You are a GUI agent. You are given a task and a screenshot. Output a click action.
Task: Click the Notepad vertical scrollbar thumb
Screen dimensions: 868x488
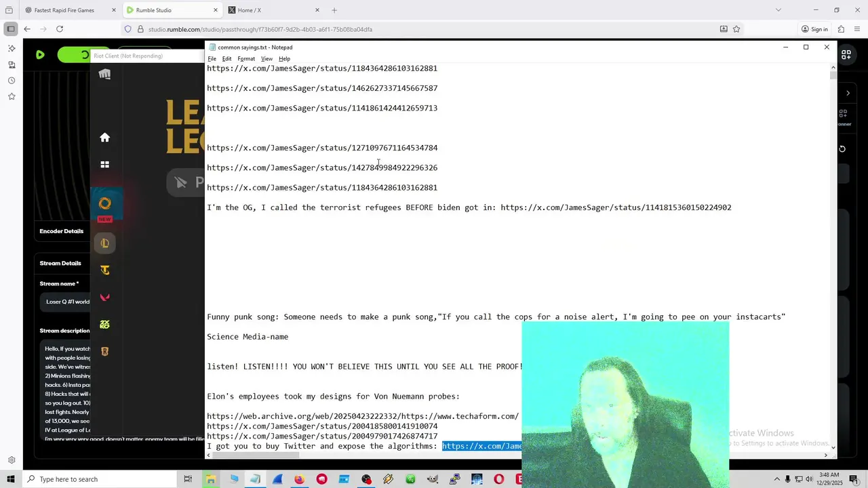click(x=833, y=75)
